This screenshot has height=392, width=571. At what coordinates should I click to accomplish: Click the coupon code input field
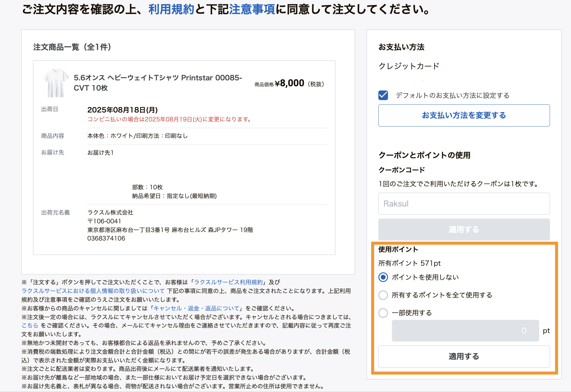[464, 204]
